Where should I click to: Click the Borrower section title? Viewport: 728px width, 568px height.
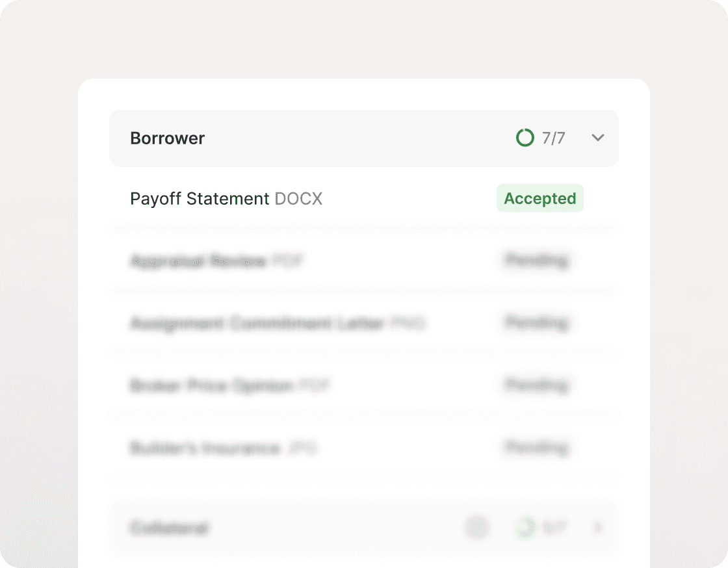168,138
